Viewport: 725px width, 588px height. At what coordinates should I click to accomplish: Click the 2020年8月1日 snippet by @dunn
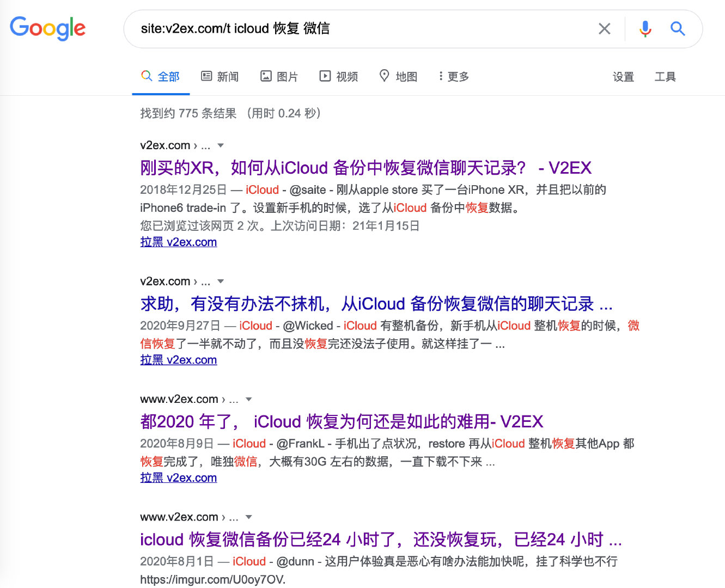click(379, 571)
